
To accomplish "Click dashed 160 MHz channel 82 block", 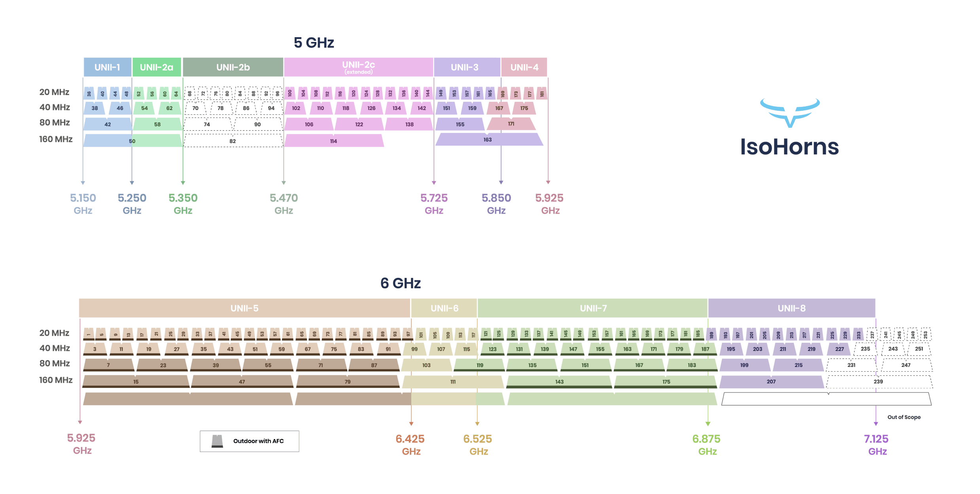I will [x=233, y=141].
